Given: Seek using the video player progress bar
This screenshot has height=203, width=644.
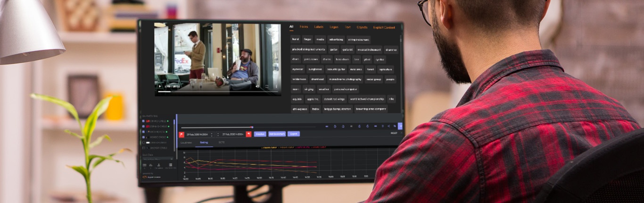Looking at the screenshot, I should click(x=218, y=92).
